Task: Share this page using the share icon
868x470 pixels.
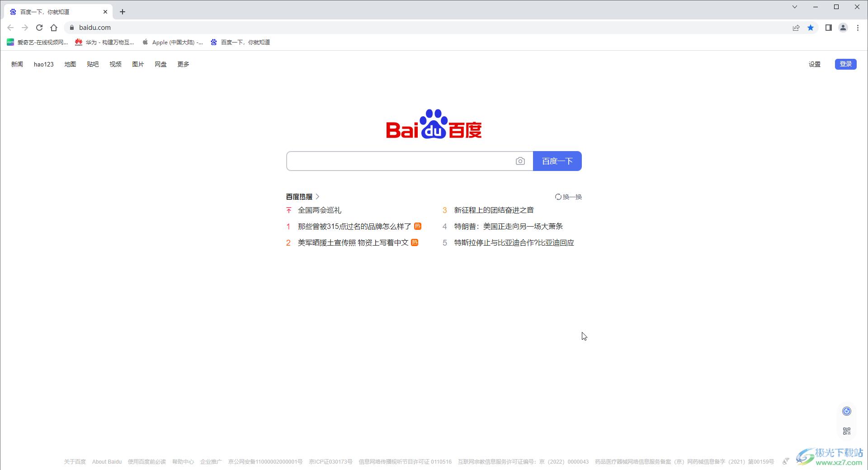Action: pos(796,28)
